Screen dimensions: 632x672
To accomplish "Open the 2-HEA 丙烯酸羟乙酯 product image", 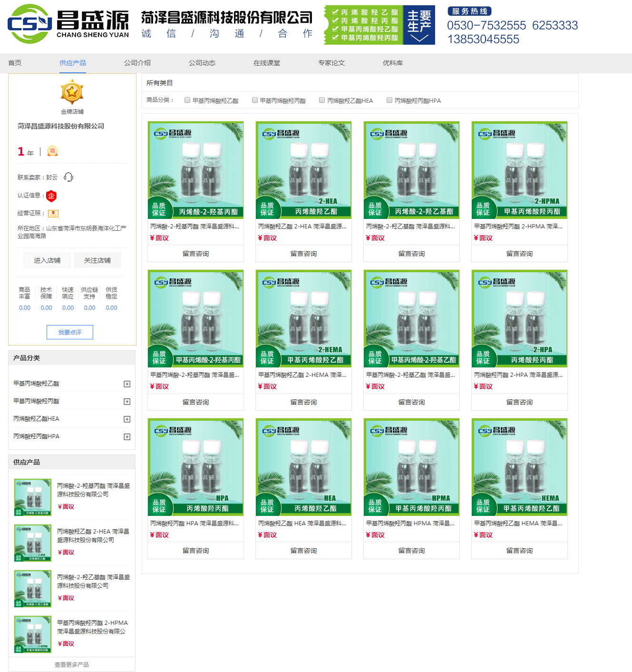I will click(304, 170).
